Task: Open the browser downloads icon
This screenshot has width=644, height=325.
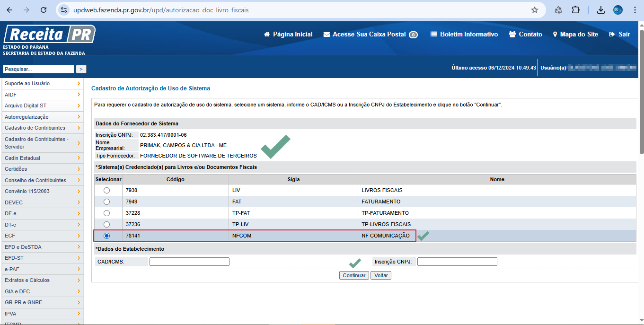Action: click(x=601, y=10)
